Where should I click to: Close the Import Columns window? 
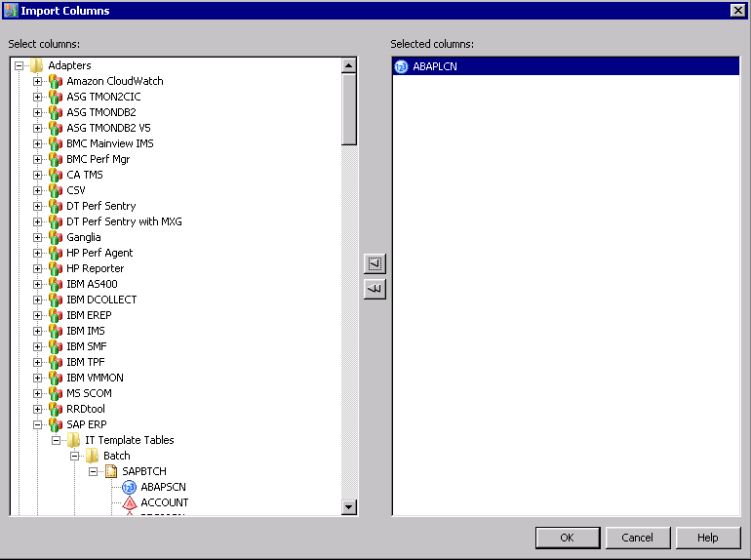point(738,10)
